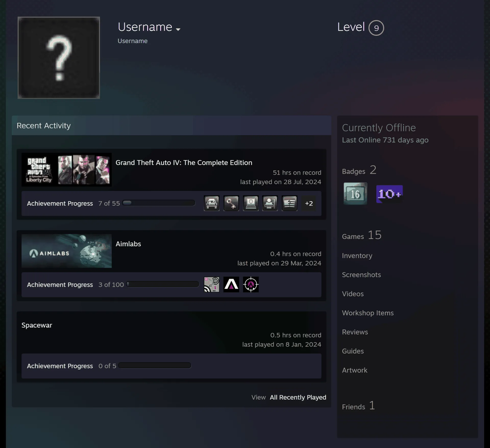Open the Badges section link
The width and height of the screenshot is (490, 448).
(359, 170)
